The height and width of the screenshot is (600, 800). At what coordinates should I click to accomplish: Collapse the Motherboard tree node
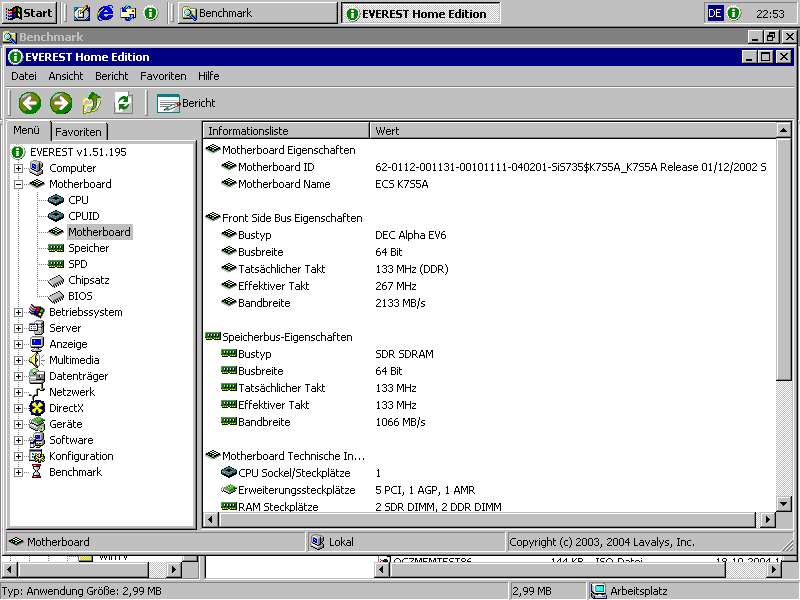[x=18, y=184]
